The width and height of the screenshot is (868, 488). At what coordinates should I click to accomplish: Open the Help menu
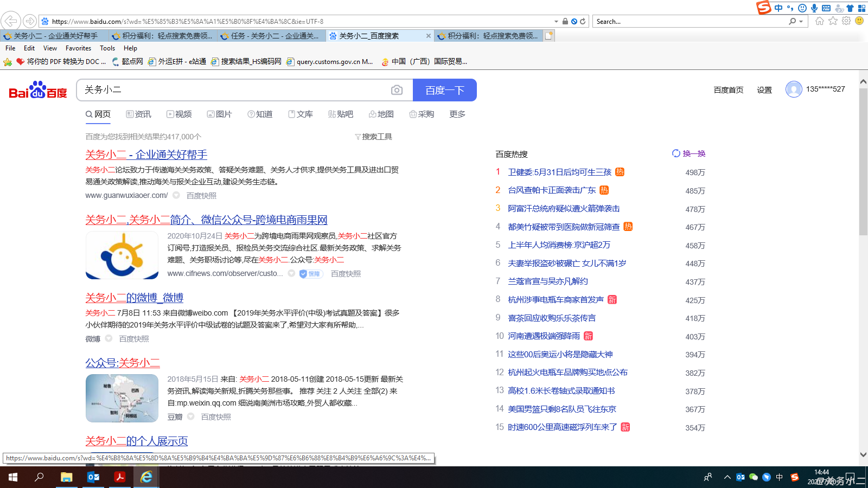[130, 48]
